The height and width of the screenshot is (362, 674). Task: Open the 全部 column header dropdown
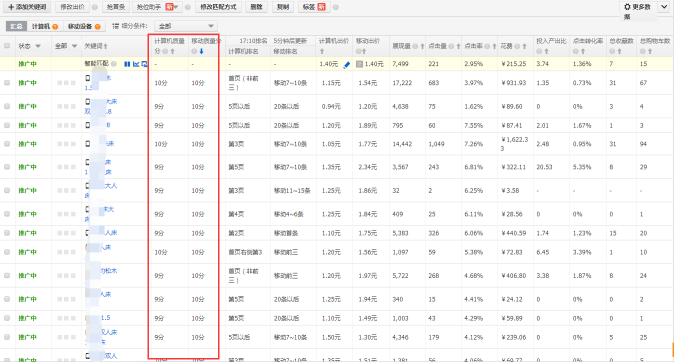pyautogui.click(x=74, y=46)
